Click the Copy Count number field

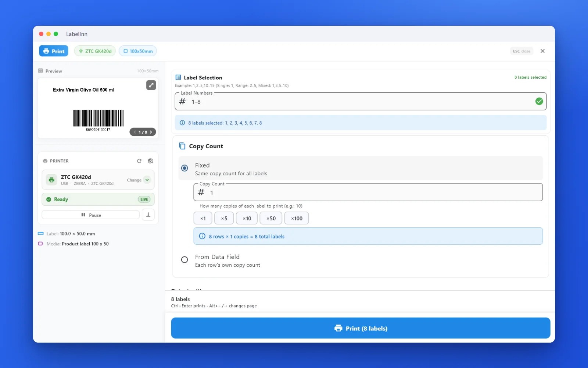(x=368, y=192)
